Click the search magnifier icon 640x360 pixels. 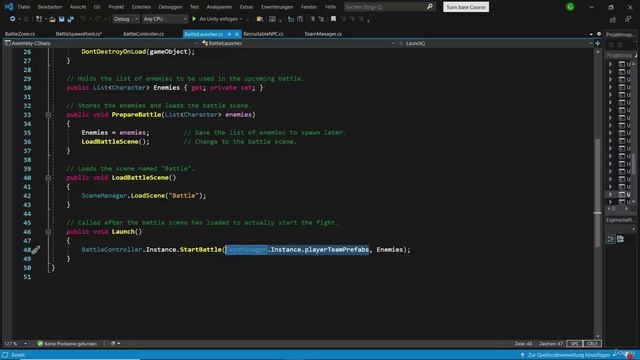tap(430, 7)
